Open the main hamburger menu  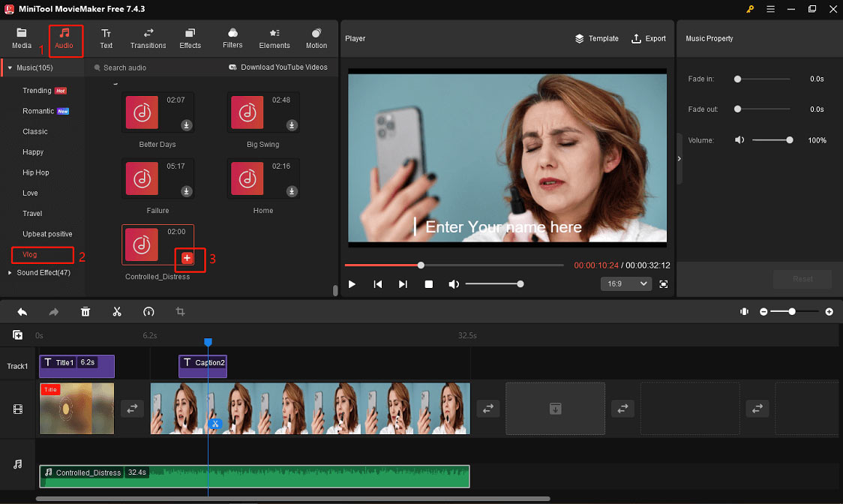click(x=770, y=9)
